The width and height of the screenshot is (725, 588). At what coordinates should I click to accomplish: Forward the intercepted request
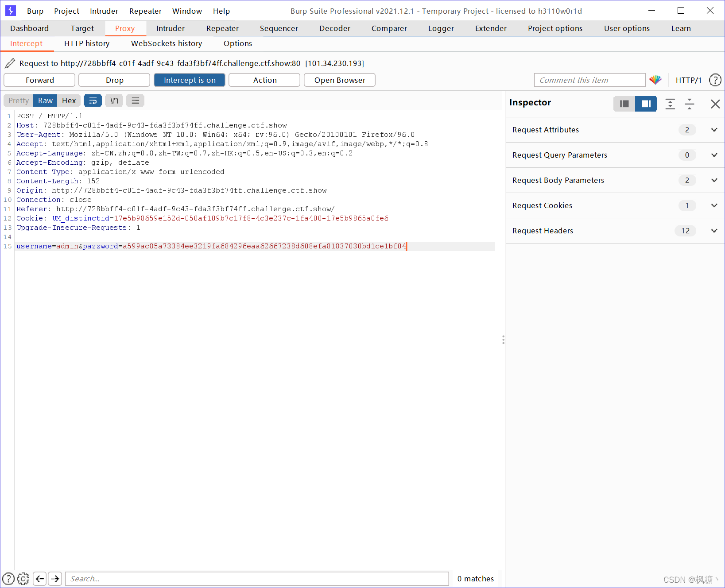(x=39, y=80)
